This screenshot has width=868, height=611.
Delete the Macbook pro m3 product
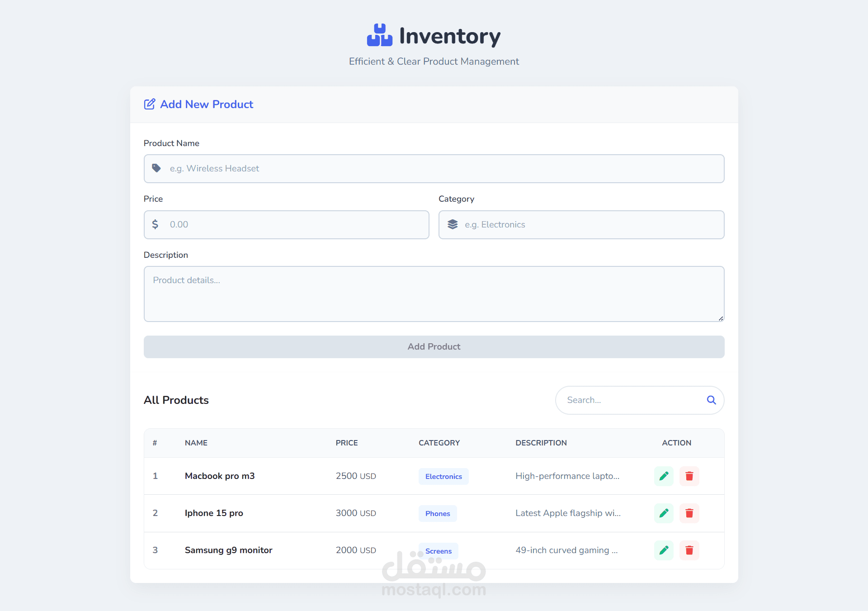(x=689, y=476)
